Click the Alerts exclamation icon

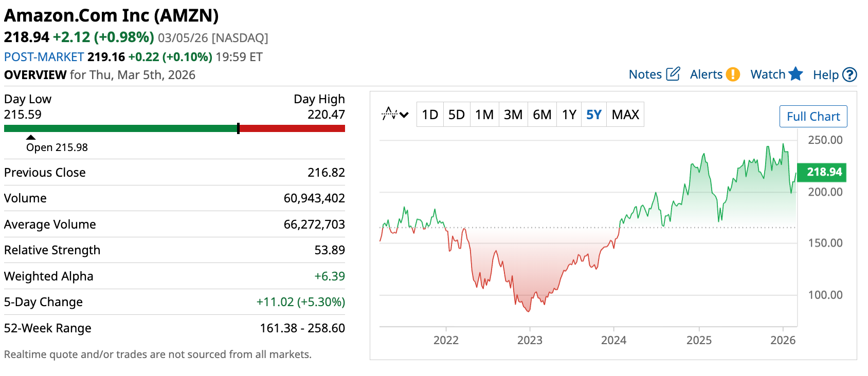click(x=733, y=74)
